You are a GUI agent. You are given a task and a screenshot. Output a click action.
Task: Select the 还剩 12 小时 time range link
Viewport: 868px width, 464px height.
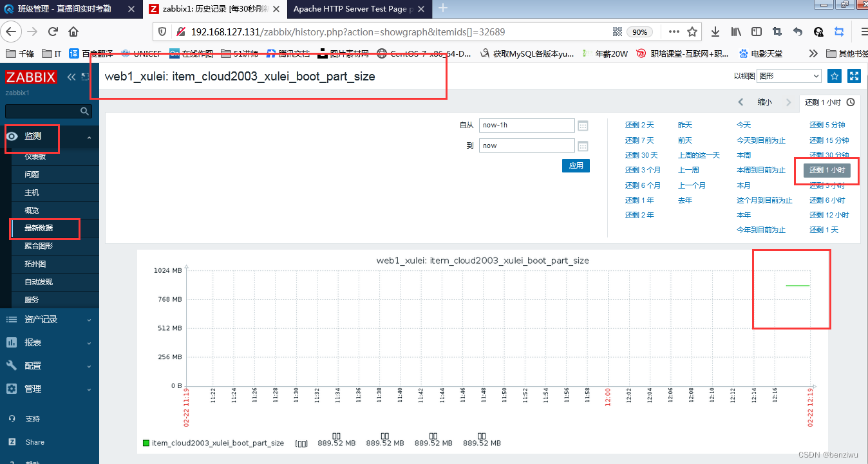[829, 215]
